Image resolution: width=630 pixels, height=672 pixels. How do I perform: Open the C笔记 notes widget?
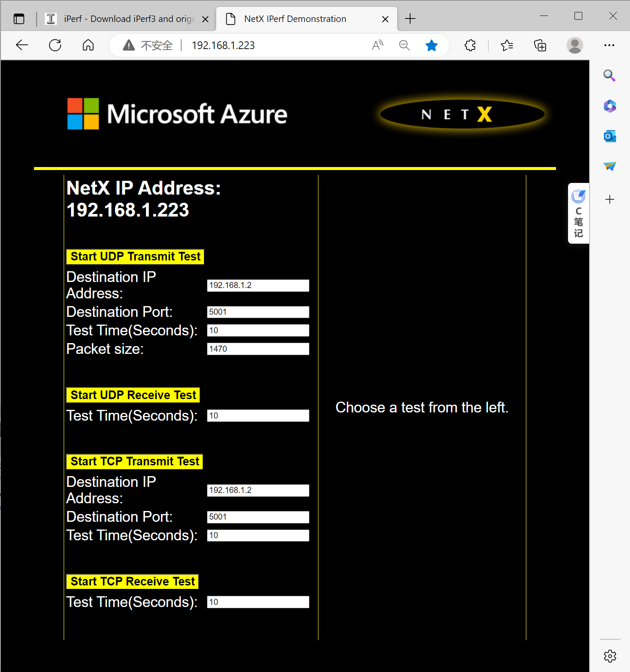[x=579, y=214]
